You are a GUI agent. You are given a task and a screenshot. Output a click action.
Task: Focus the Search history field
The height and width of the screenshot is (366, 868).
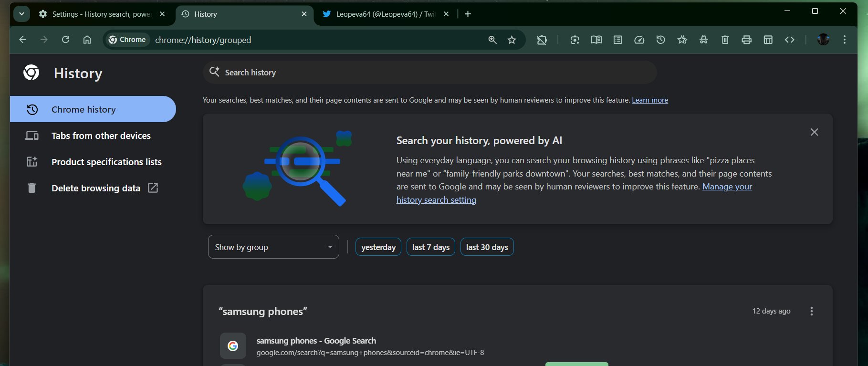tap(430, 73)
